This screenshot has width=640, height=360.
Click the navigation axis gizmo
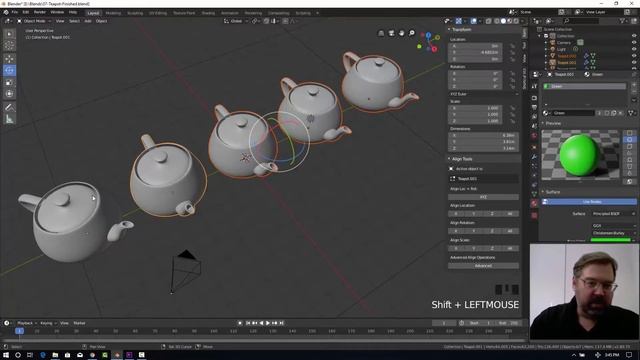point(428,42)
